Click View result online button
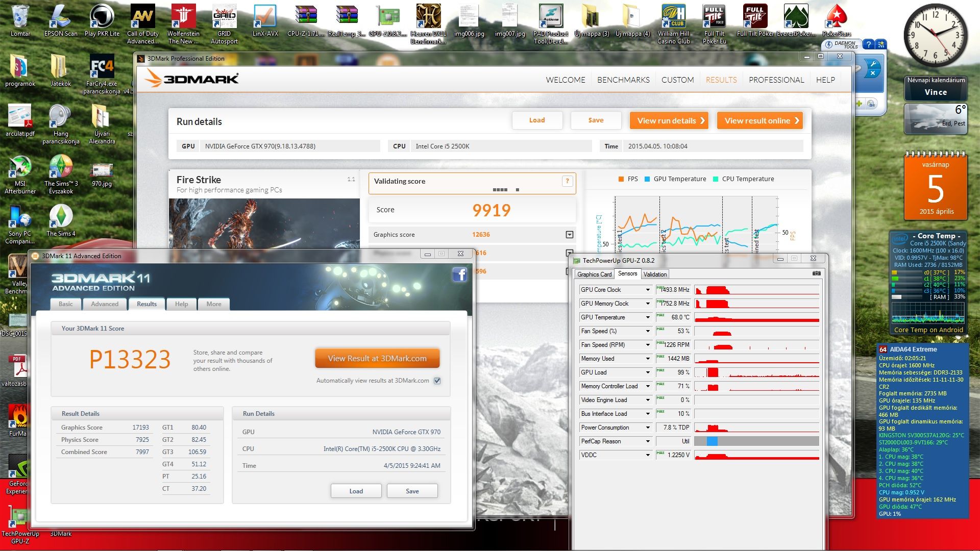 [x=760, y=120]
